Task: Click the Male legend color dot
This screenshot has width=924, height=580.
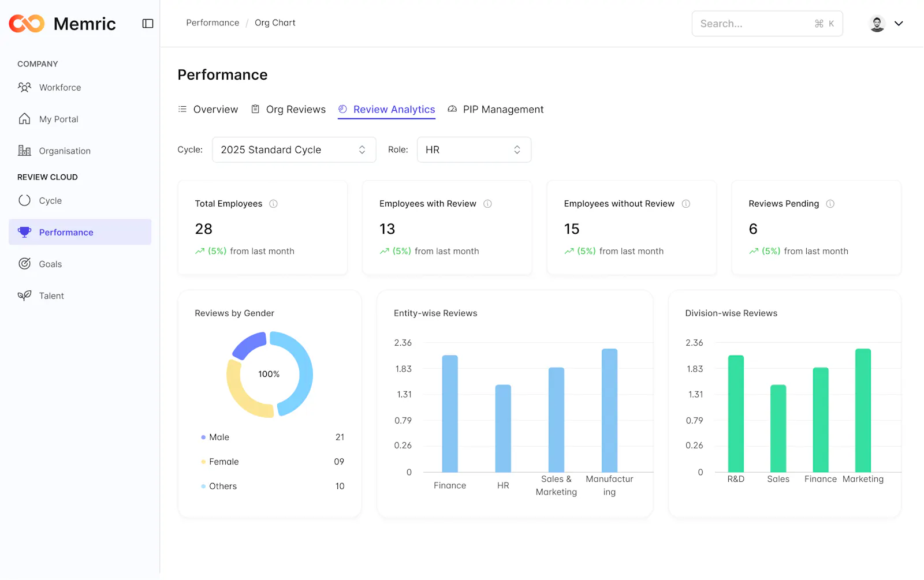Action: [203, 437]
